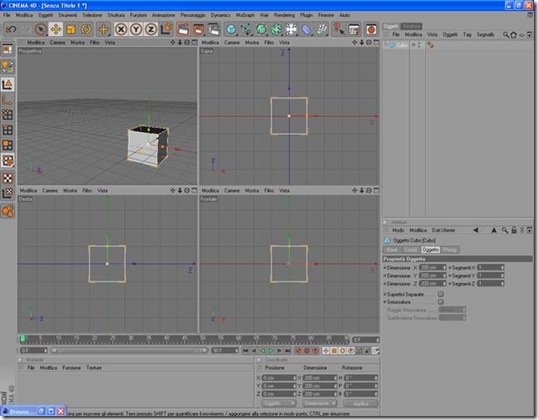Click the Undo arrow in the toolbar
Viewport: 538px width, 420px height.
[x=11, y=29]
